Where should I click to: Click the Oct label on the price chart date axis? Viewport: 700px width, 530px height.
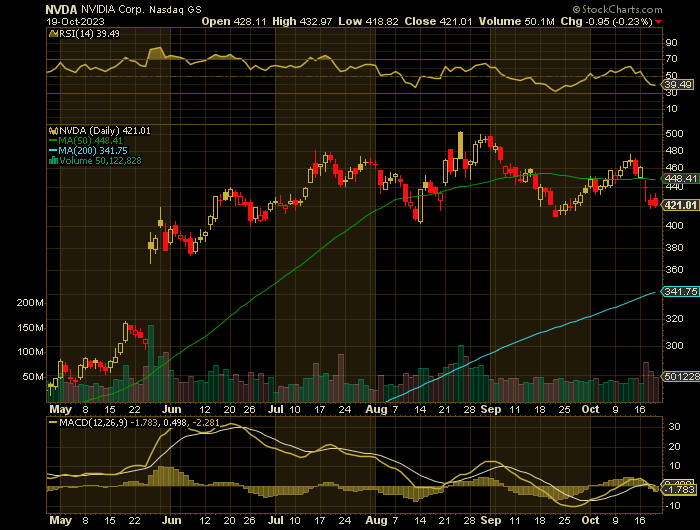point(591,409)
